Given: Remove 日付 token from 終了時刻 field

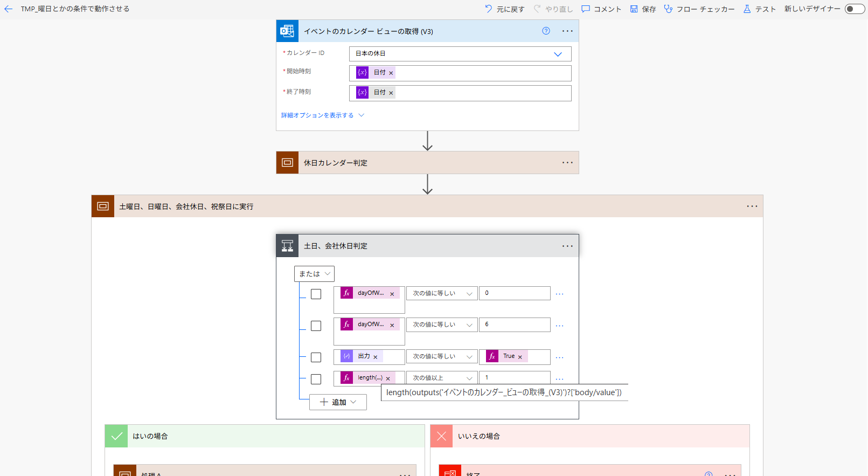Looking at the screenshot, I should pyautogui.click(x=391, y=93).
